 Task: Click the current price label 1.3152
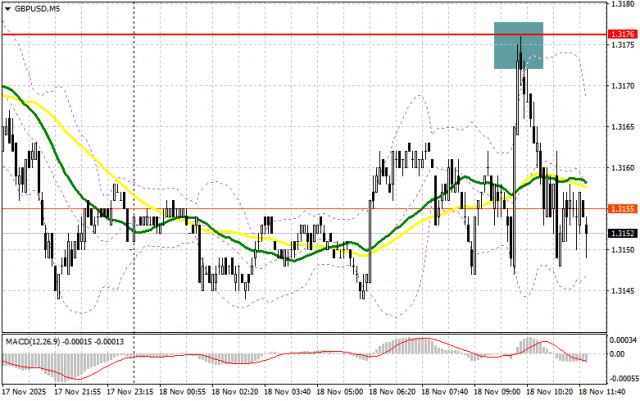click(x=623, y=233)
